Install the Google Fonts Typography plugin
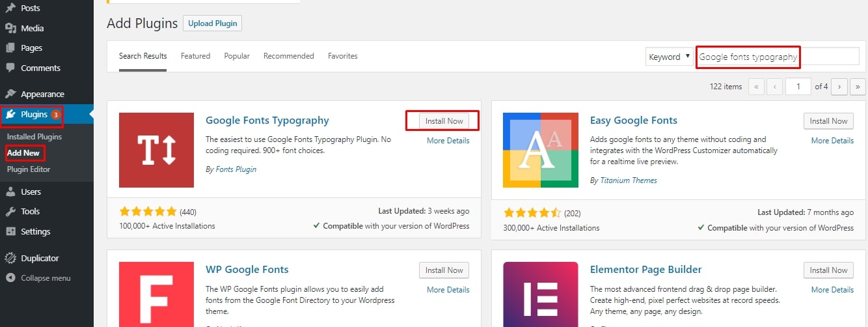Viewport: 868px width, 327px height. pos(444,121)
